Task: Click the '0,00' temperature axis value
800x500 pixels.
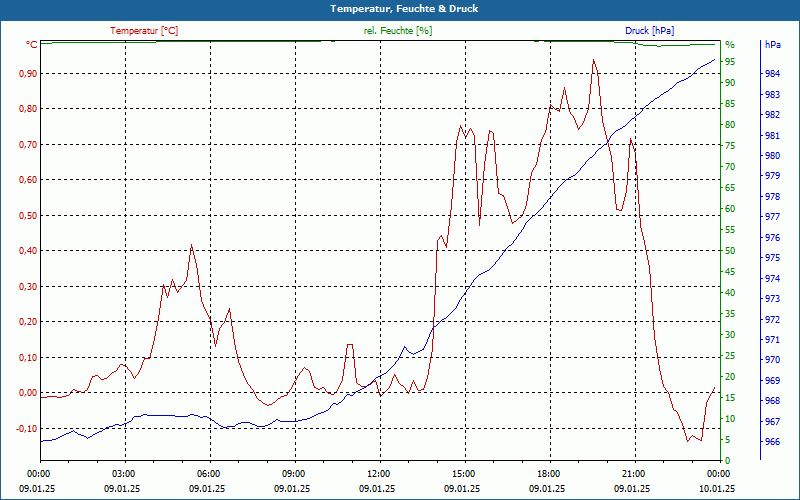Action: [29, 393]
